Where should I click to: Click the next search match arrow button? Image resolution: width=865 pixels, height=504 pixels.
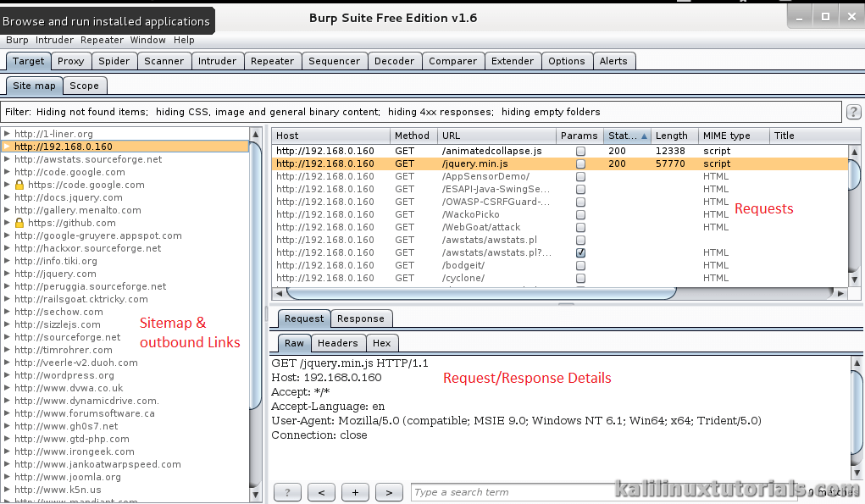388,492
